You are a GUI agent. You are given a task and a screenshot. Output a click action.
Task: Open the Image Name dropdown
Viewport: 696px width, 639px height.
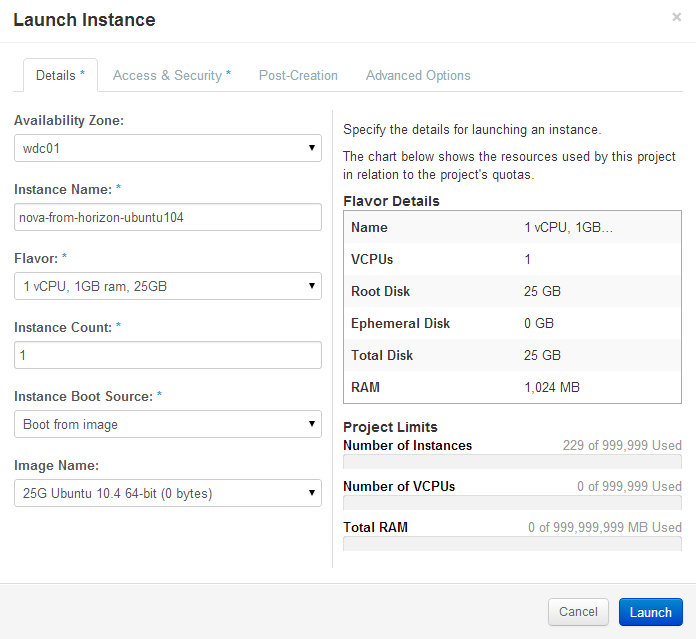point(168,493)
